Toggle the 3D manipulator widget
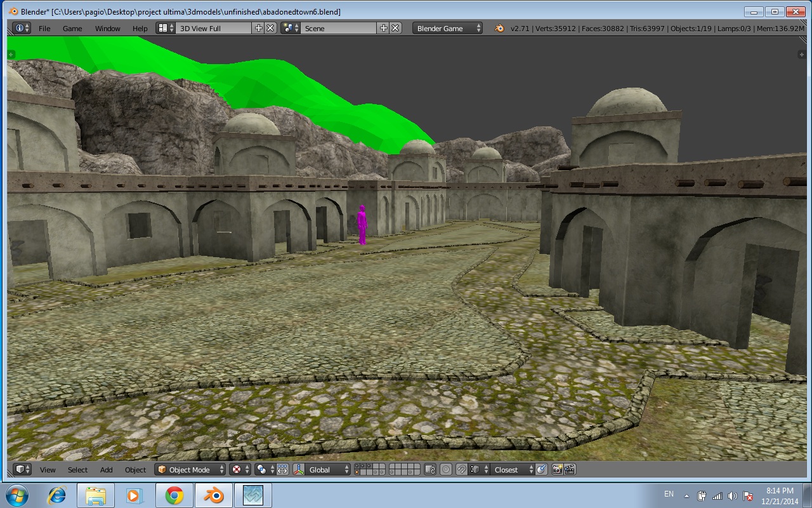The image size is (812, 508). tap(298, 469)
